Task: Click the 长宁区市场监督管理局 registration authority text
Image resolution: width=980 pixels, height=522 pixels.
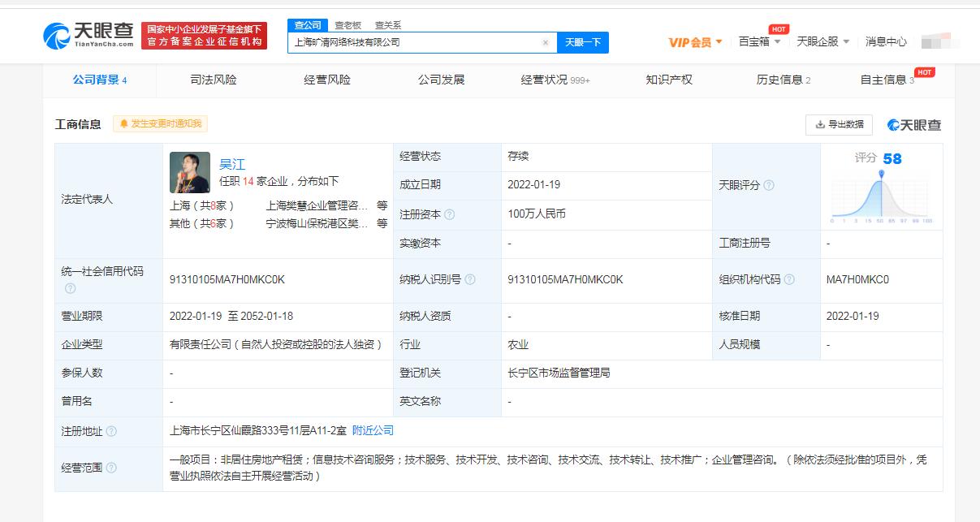Action: tap(559, 373)
